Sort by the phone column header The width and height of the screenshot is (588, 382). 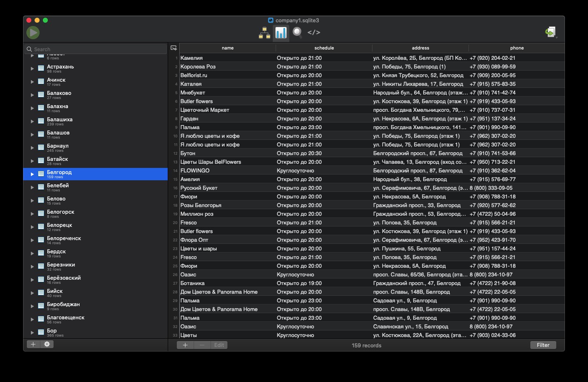point(517,48)
